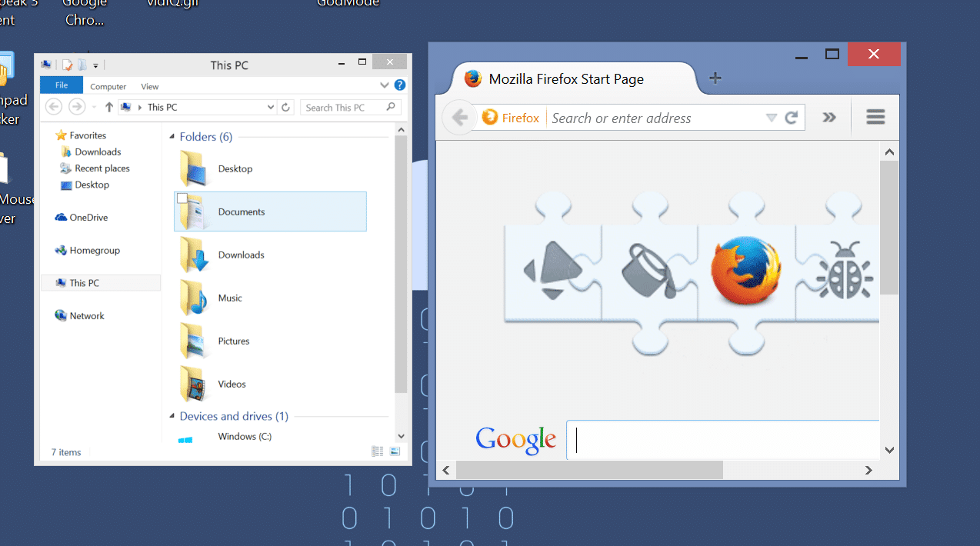980x546 pixels.
Task: Click Explorer forward navigation arrow
Action: (76, 107)
